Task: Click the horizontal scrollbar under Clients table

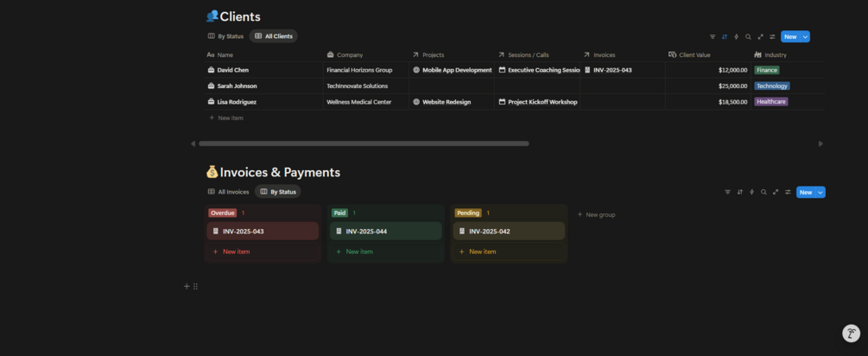Action: point(364,143)
